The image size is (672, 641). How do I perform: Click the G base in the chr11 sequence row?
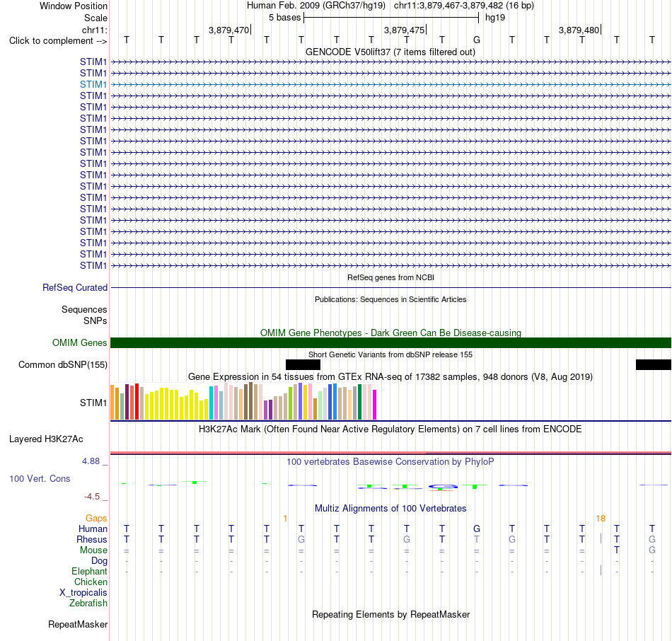click(477, 40)
